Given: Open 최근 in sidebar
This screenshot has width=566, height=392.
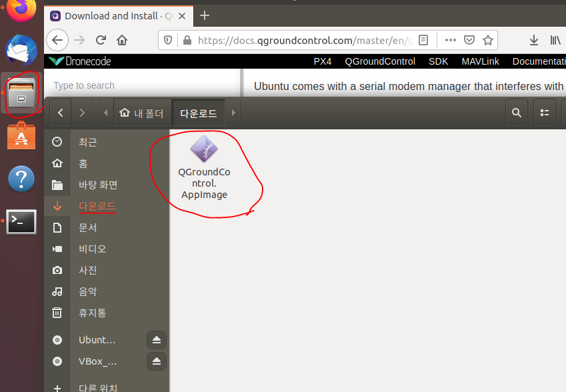Looking at the screenshot, I should [107, 142].
